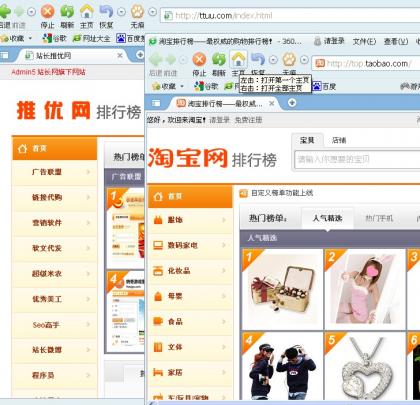Click the Restore icon in back tuu.com browser
Screen dimensions: 420x405
(106, 12)
